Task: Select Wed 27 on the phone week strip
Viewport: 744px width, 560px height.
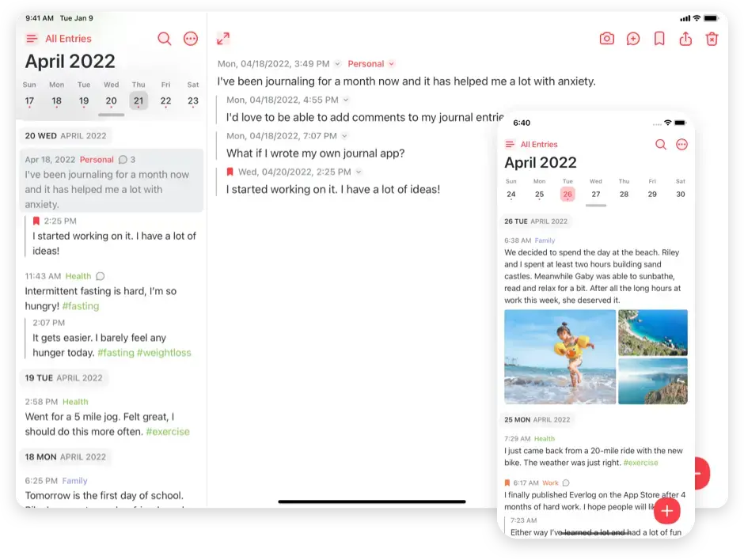Action: [x=596, y=194]
